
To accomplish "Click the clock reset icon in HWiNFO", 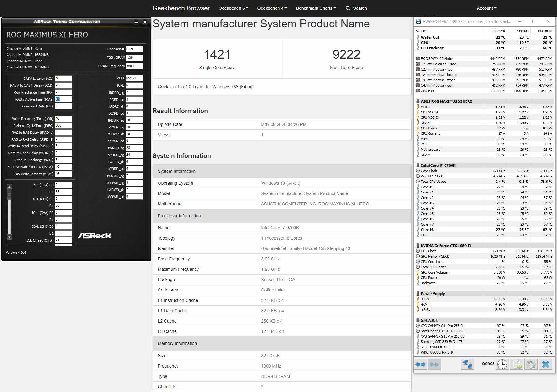I will [502, 364].
